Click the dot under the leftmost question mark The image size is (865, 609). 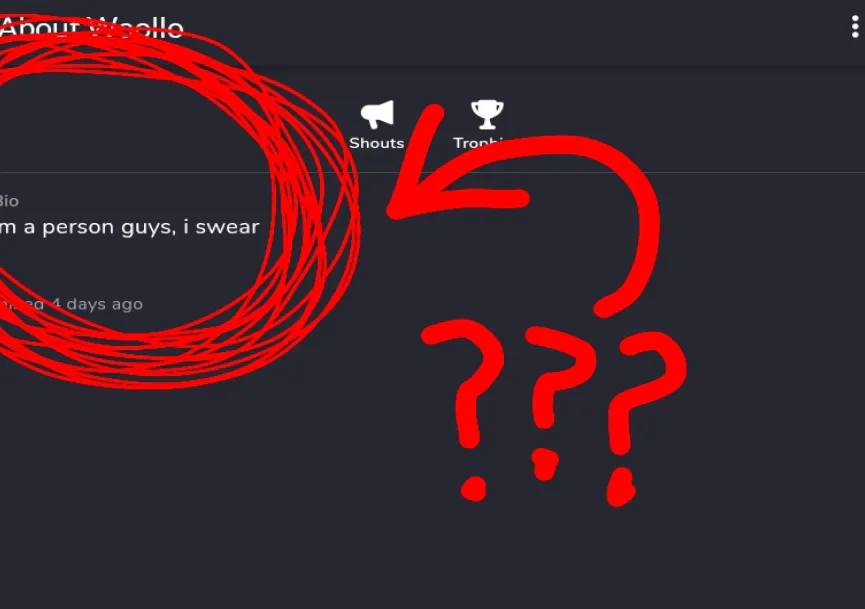click(474, 489)
